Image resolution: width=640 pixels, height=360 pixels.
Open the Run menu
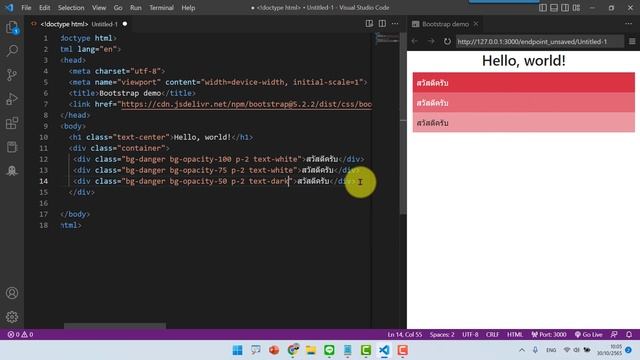click(136, 7)
